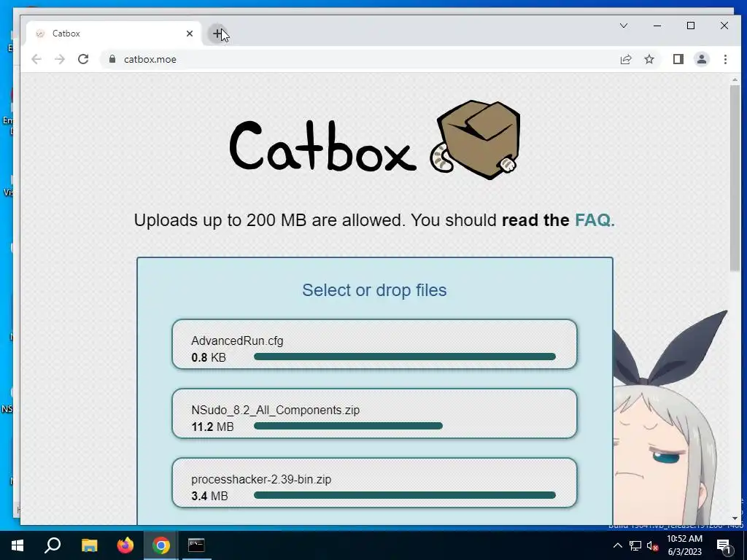747x560 pixels.
Task: Reload the catbox.moe page
Action: [83, 59]
